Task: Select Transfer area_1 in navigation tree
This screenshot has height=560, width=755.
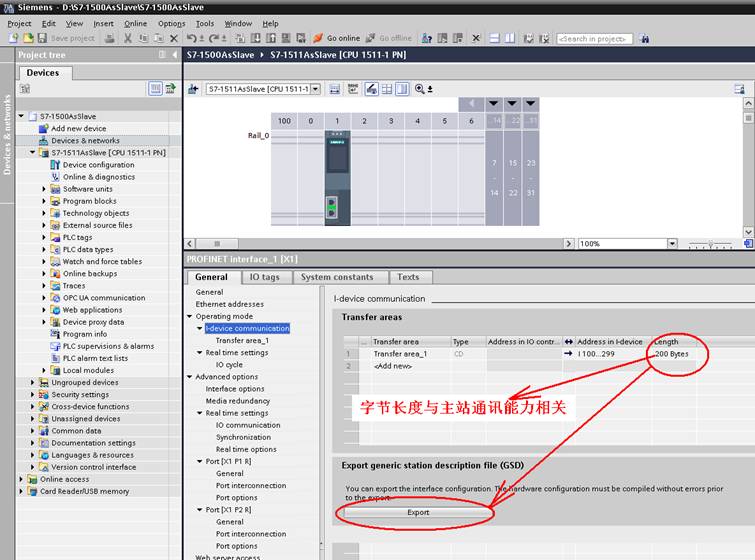Action: 242,340
